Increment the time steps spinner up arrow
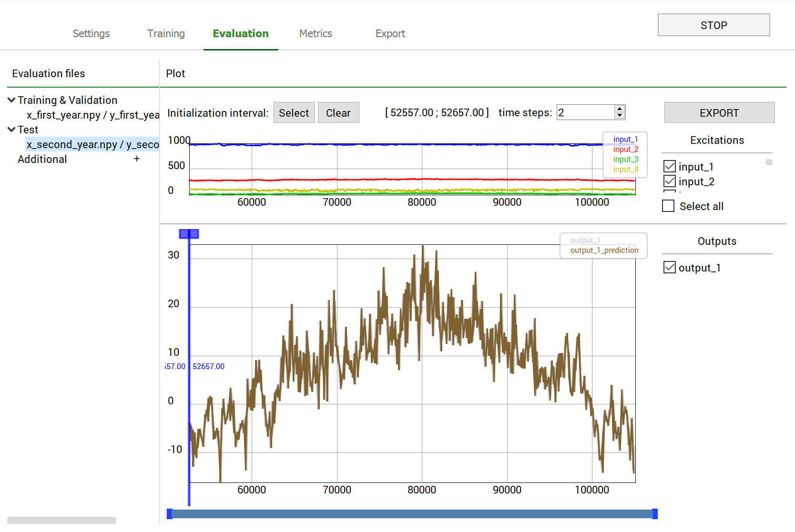Image resolution: width=795 pixels, height=532 pixels. coord(619,109)
